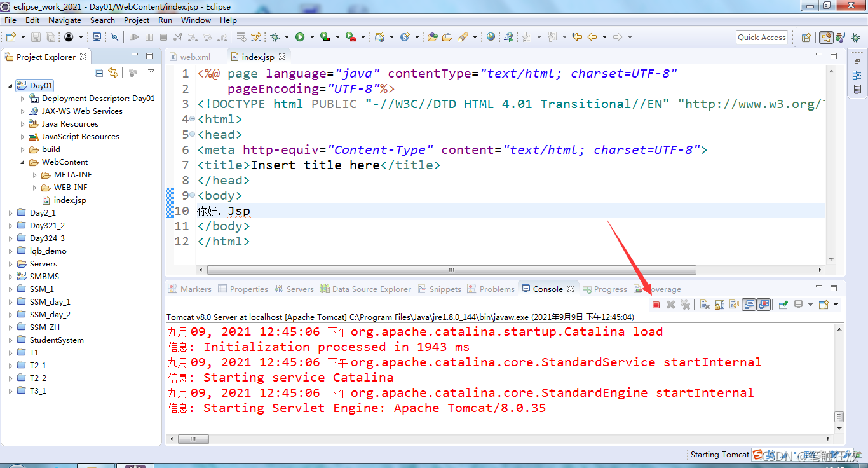Open the File menu
This screenshot has width=868, height=468.
[10, 20]
